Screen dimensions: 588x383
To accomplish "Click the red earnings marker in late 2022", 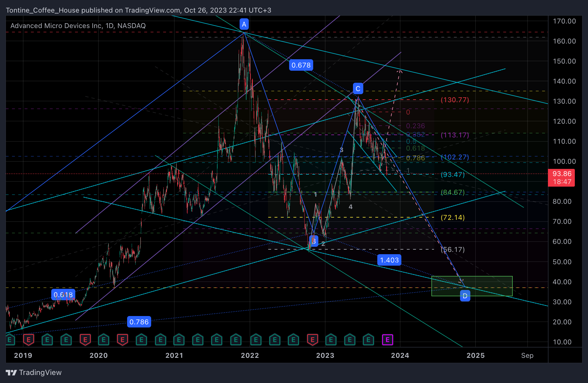I will (x=312, y=340).
